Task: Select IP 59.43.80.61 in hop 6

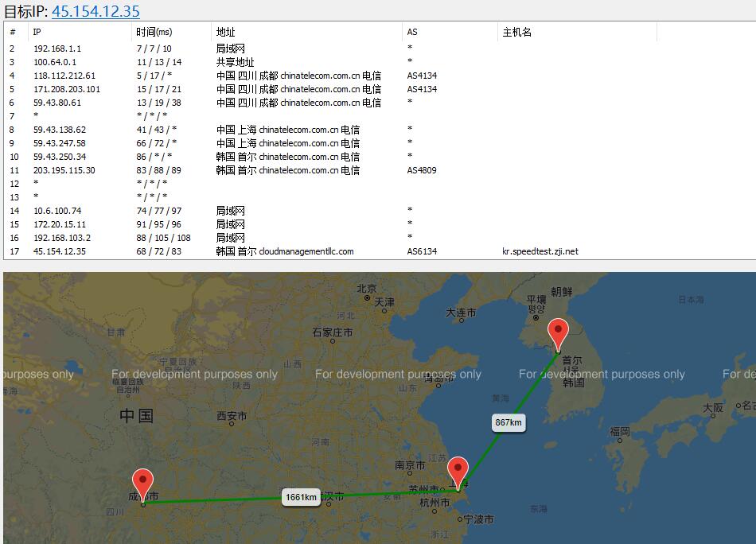Action: pos(57,103)
